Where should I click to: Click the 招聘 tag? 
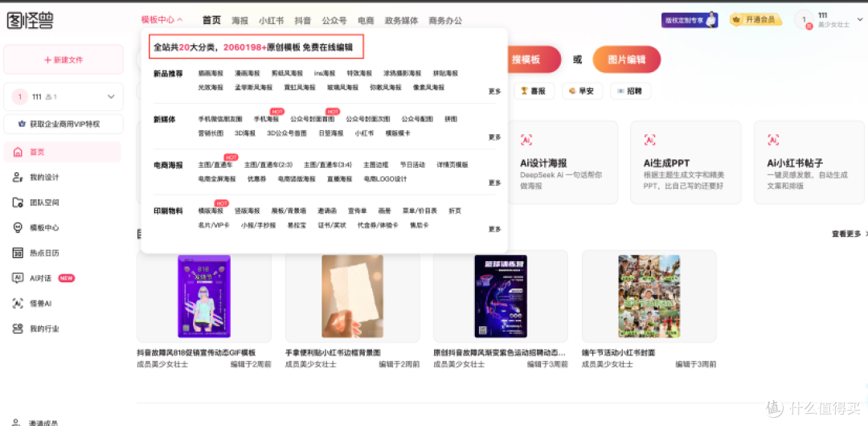631,91
